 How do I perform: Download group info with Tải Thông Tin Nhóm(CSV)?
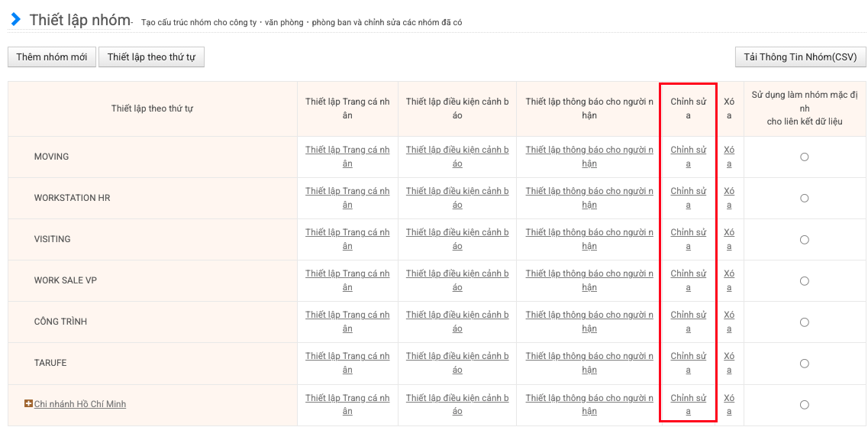800,57
